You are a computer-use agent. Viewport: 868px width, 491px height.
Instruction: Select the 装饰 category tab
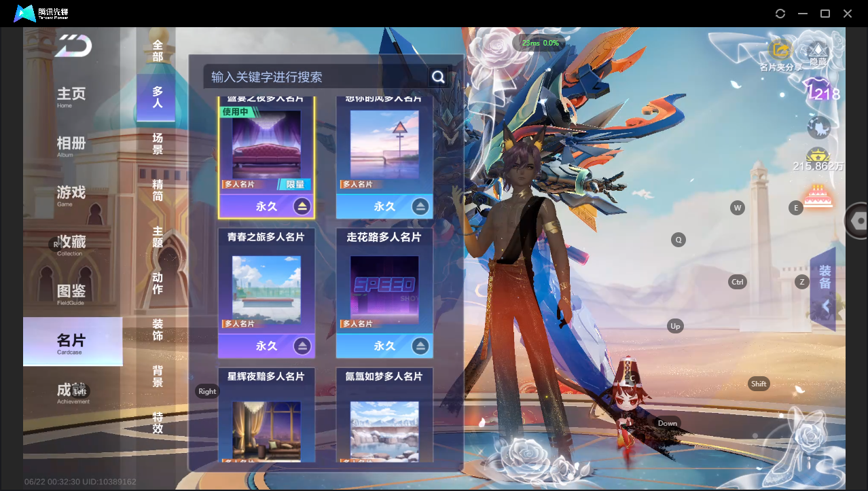157,329
